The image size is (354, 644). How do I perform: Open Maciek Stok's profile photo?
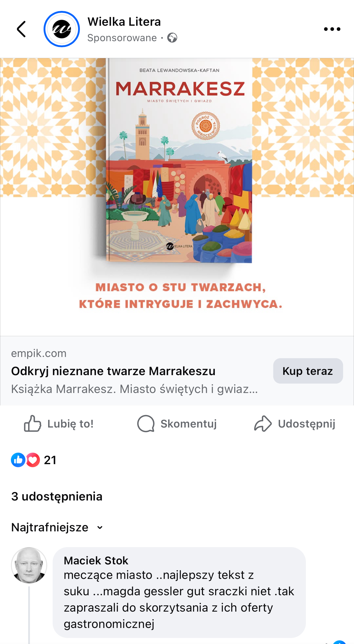tap(29, 565)
